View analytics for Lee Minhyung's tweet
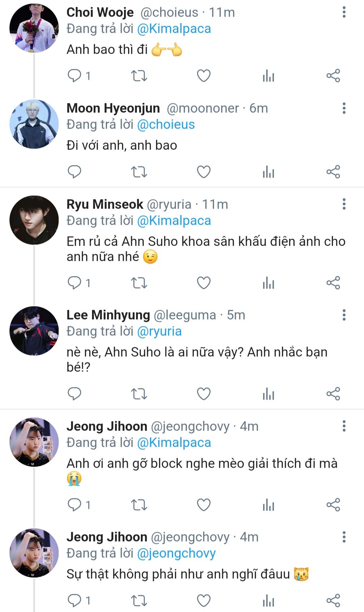The width and height of the screenshot is (364, 612). (268, 394)
